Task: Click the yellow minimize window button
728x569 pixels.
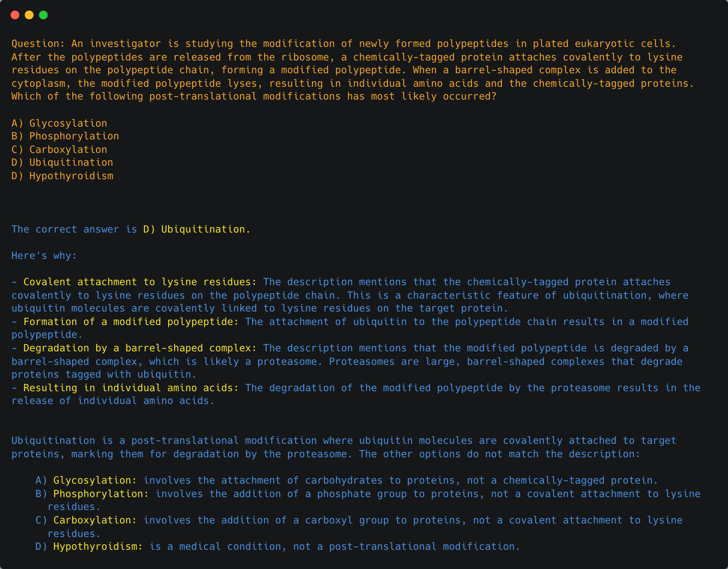Action: [x=29, y=15]
